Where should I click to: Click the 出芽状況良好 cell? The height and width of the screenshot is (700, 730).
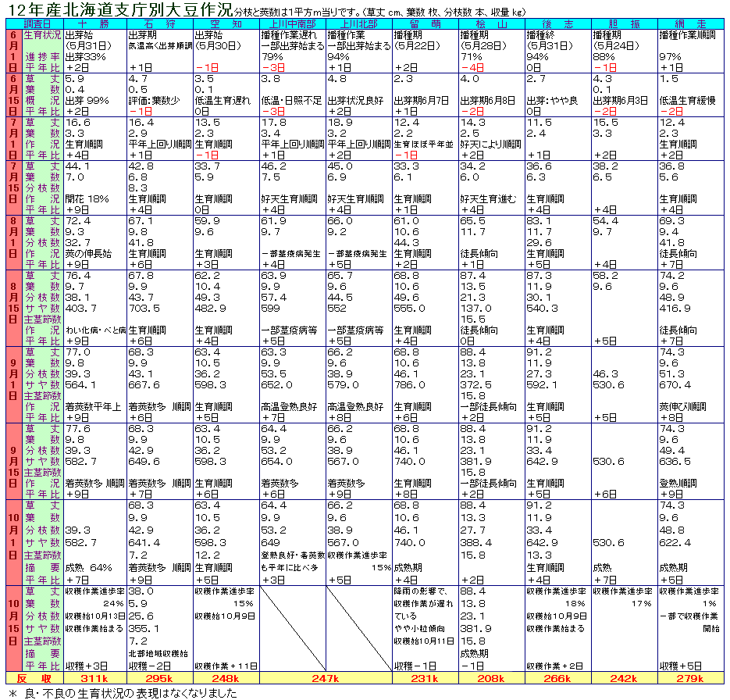click(x=355, y=101)
